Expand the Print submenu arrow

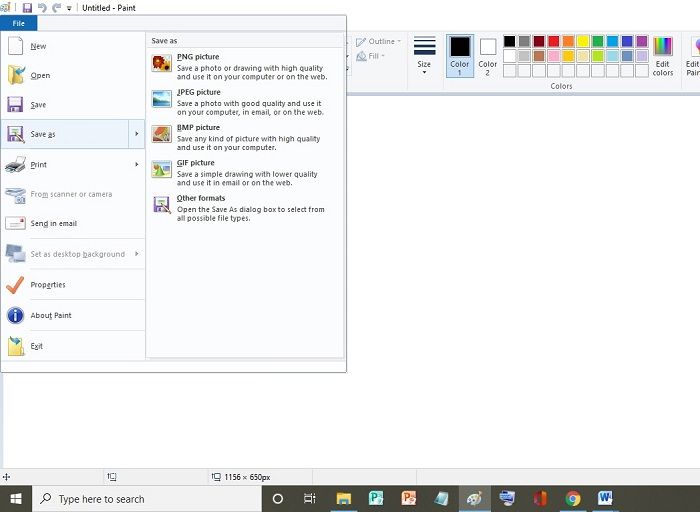coord(137,165)
